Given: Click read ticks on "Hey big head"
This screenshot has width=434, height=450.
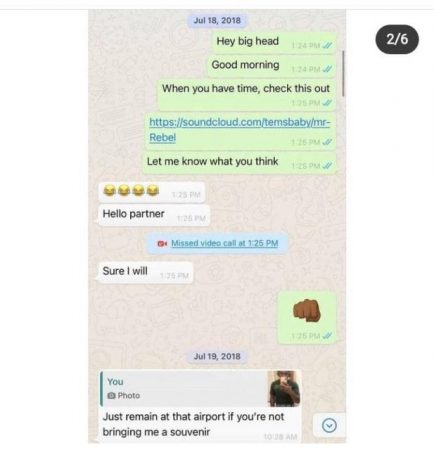Looking at the screenshot, I should 328,46.
